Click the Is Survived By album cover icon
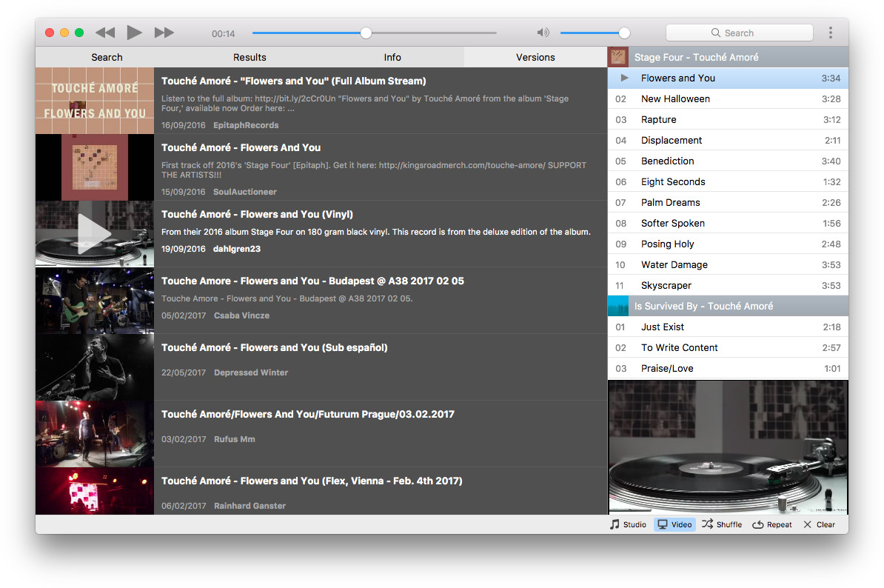Viewport: 884px width, 588px height. [618, 306]
